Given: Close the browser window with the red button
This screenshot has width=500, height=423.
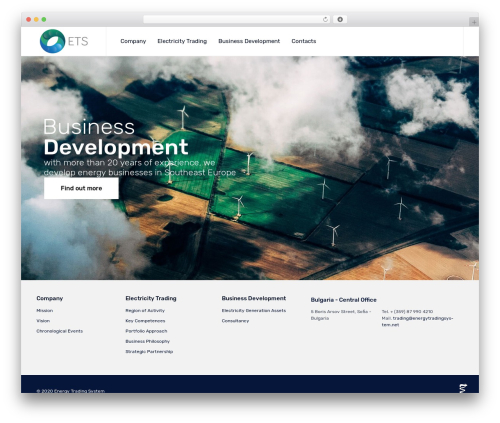Looking at the screenshot, I should (x=29, y=20).
